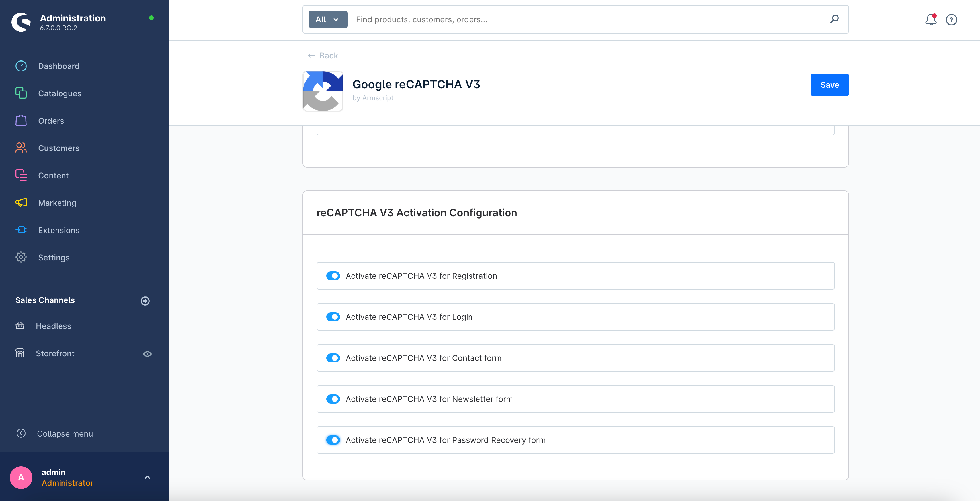Click the Customers people icon
This screenshot has height=501, width=980.
21,148
